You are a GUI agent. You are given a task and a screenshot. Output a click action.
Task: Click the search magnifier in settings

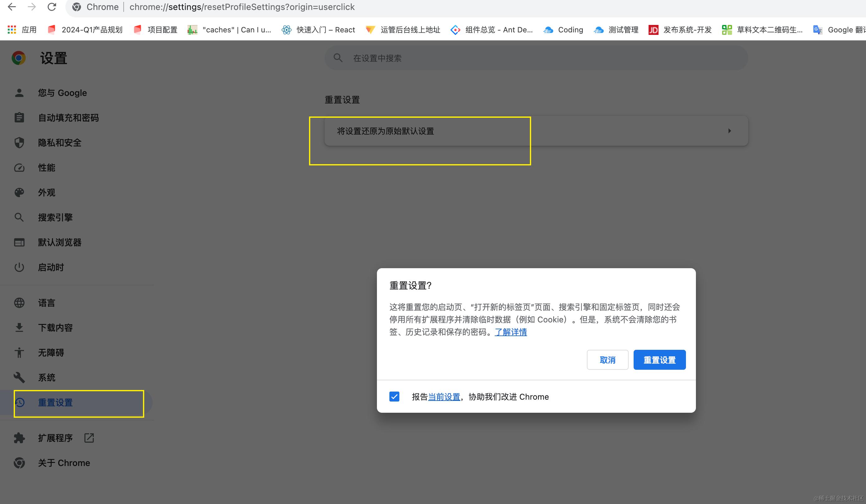(338, 58)
